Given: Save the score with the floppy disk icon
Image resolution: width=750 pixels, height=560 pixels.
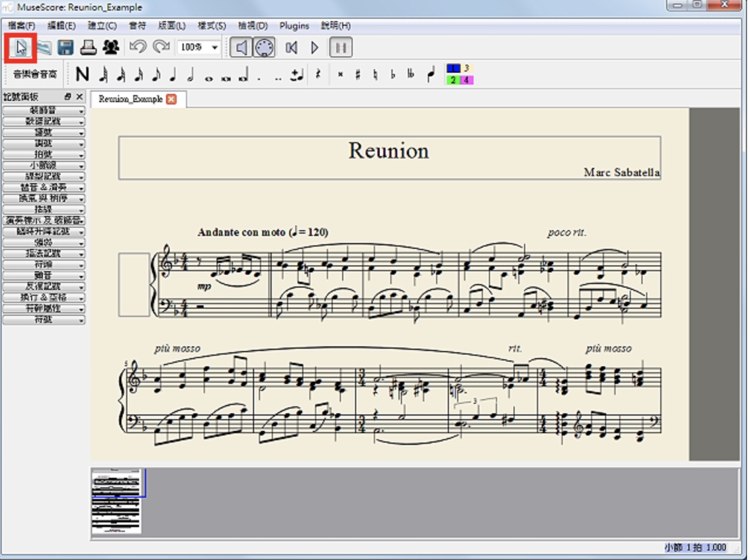Looking at the screenshot, I should click(x=66, y=48).
